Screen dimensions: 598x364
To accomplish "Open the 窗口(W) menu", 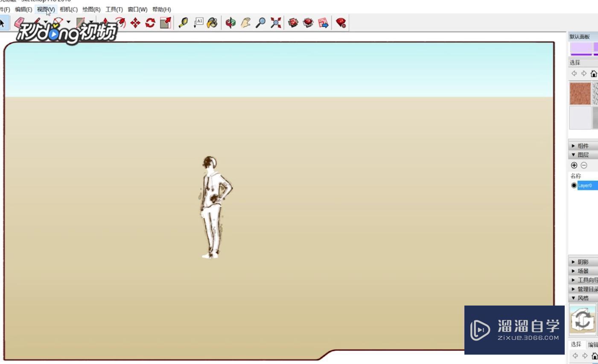I will tap(137, 9).
